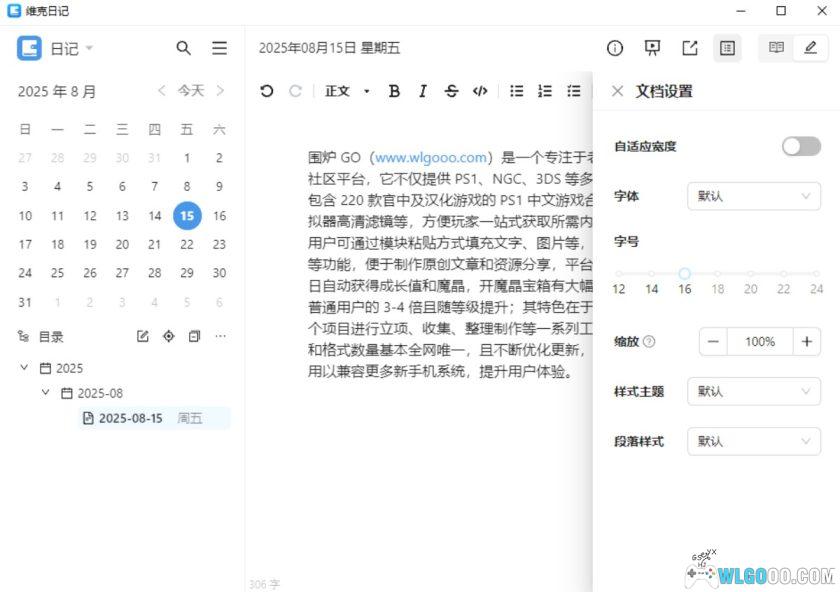Open the 字体 default dropdown
The width and height of the screenshot is (840, 592).
coord(753,196)
